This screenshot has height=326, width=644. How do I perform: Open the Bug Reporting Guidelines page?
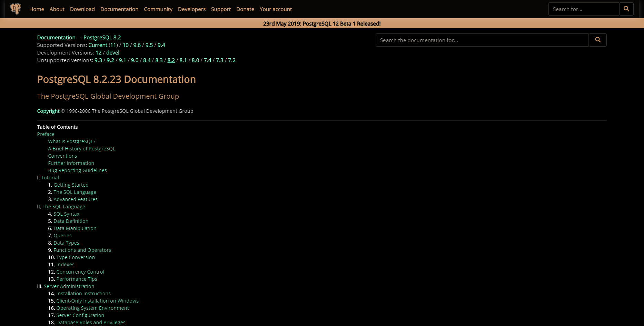click(77, 170)
